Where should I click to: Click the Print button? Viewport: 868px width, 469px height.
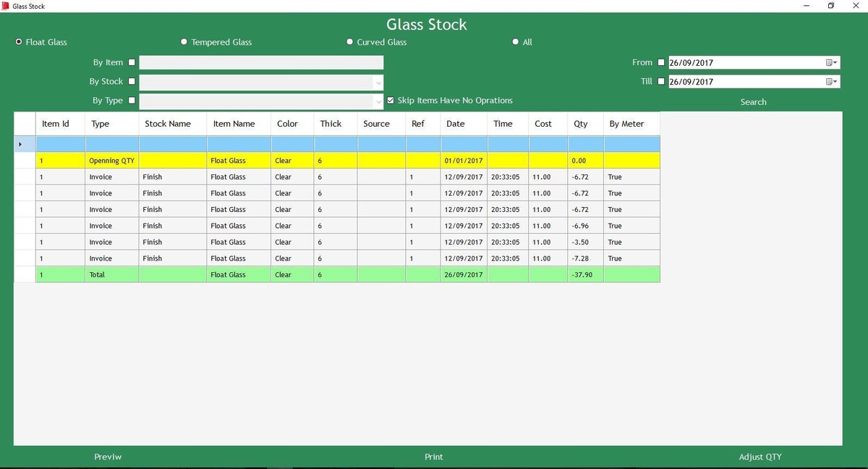433,457
